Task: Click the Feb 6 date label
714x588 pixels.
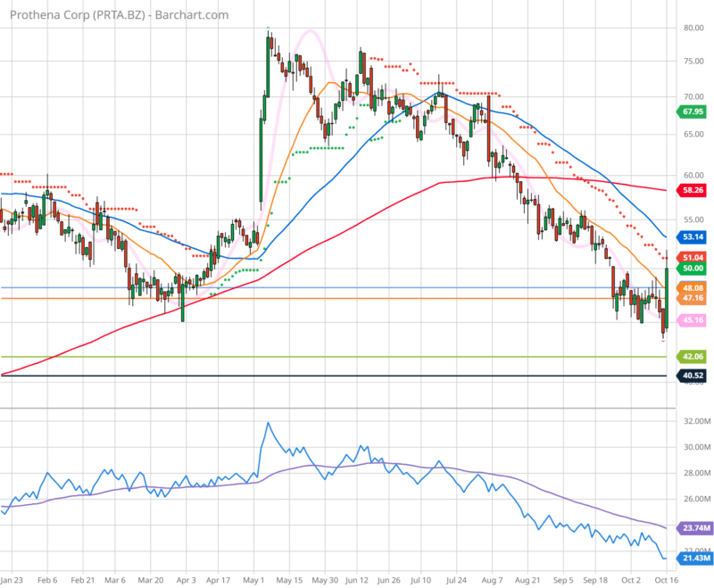Action: click(47, 580)
